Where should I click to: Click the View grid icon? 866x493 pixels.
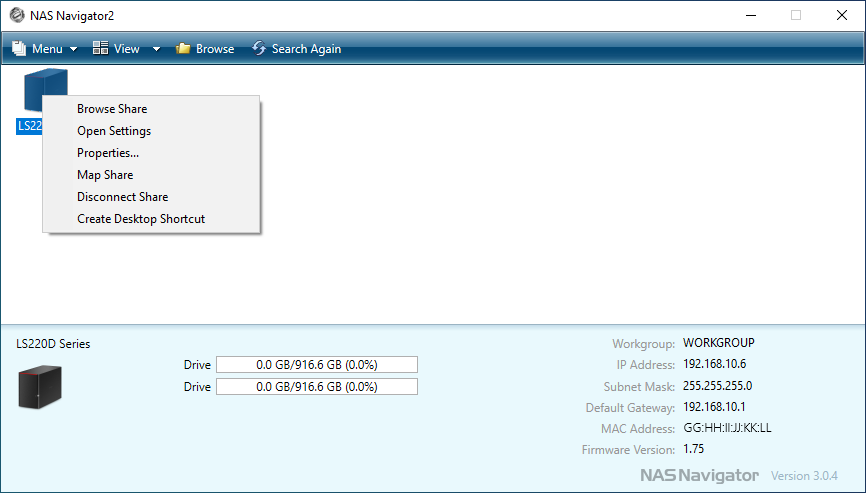point(100,48)
